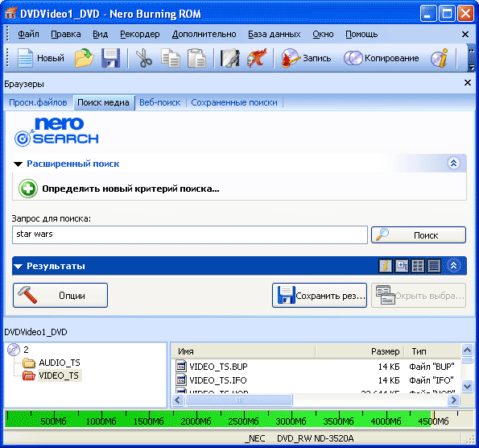
Task: Open a compilation with the folder icon
Action: [84, 58]
